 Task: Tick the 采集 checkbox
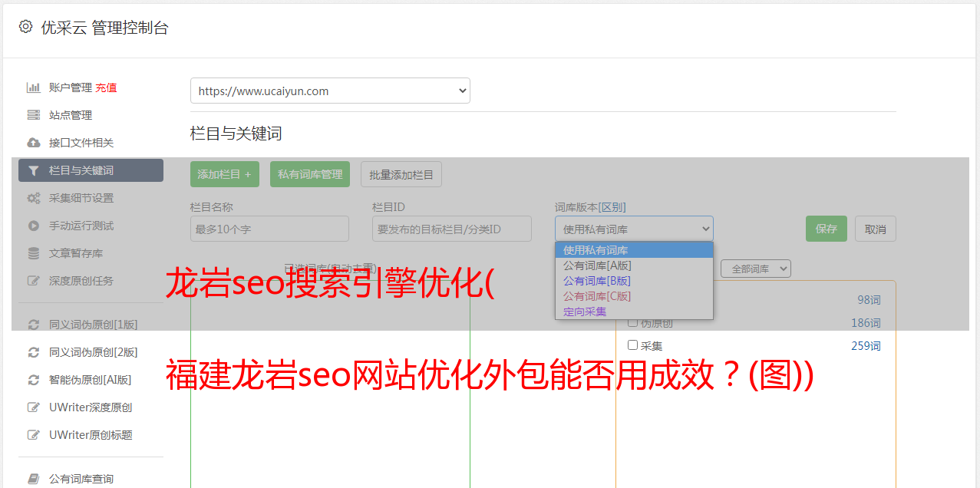click(633, 345)
